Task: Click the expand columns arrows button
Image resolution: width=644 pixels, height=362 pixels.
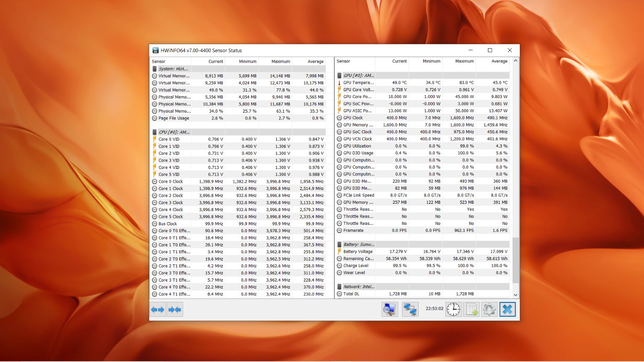Action: click(158, 310)
